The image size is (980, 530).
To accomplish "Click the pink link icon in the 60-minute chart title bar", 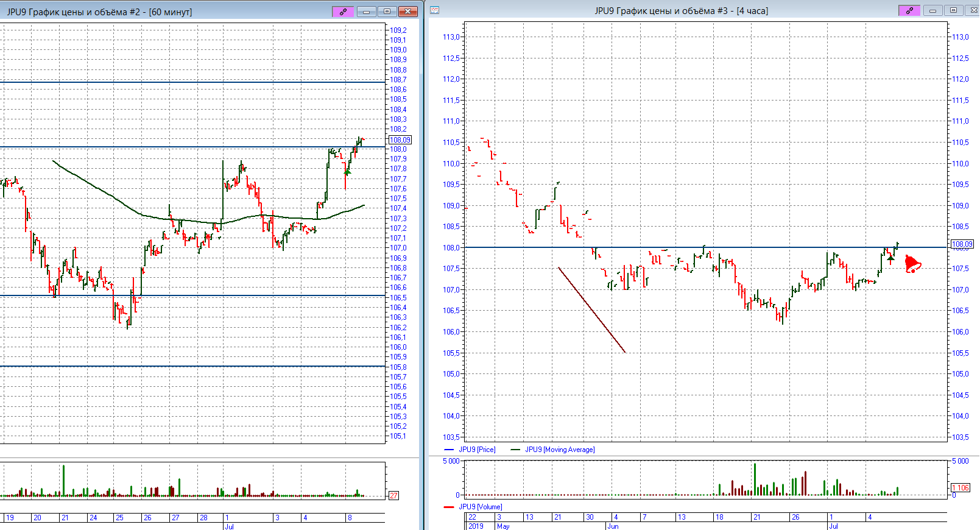I will click(x=343, y=12).
